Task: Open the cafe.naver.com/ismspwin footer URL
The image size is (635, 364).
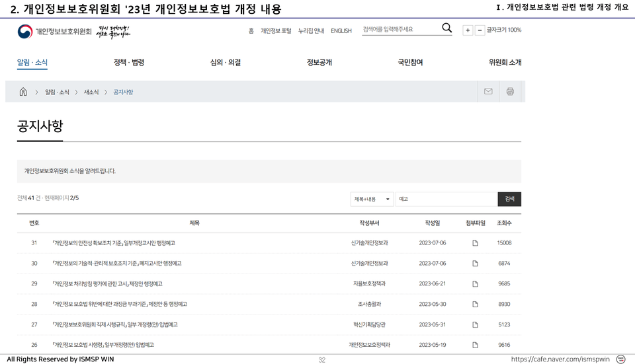Action: point(560,359)
